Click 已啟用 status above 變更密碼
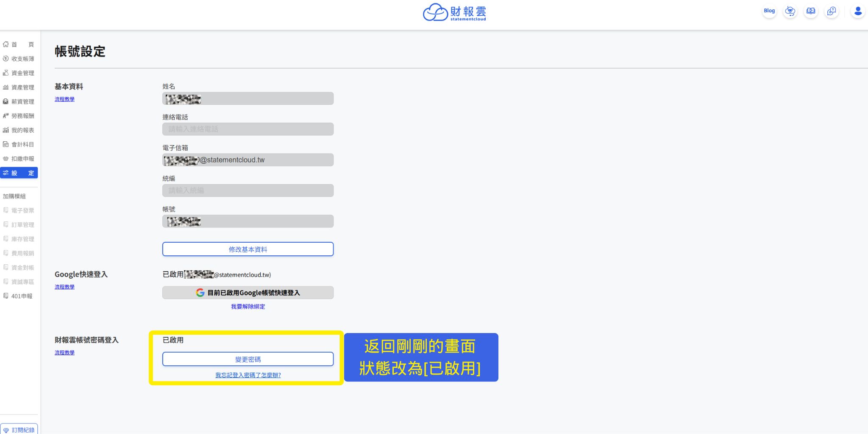Image resolution: width=868 pixels, height=434 pixels. click(x=173, y=340)
